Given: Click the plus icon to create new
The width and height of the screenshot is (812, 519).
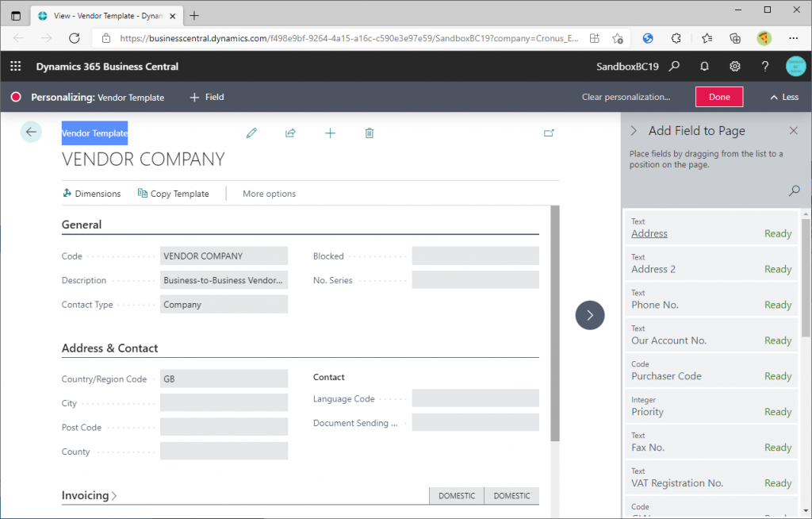Looking at the screenshot, I should click(x=330, y=133).
